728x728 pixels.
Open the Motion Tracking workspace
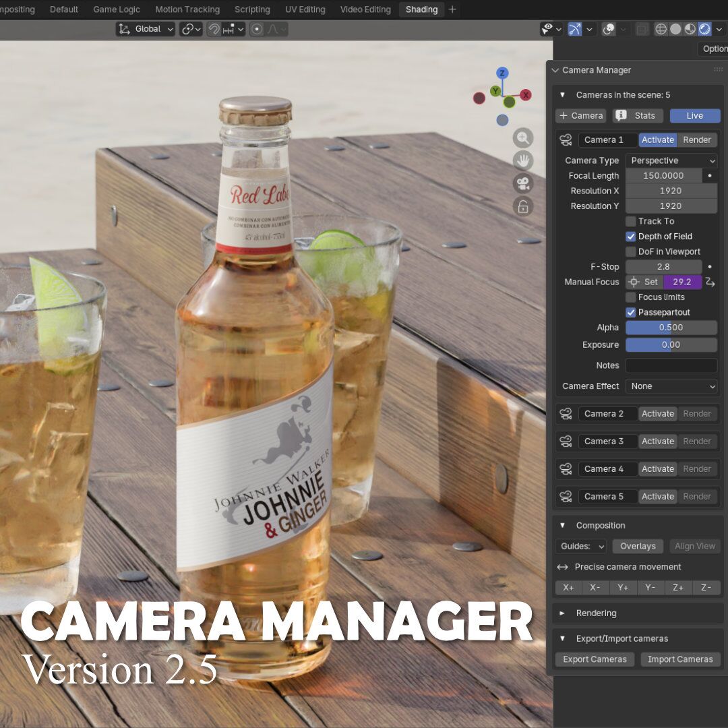(x=187, y=9)
